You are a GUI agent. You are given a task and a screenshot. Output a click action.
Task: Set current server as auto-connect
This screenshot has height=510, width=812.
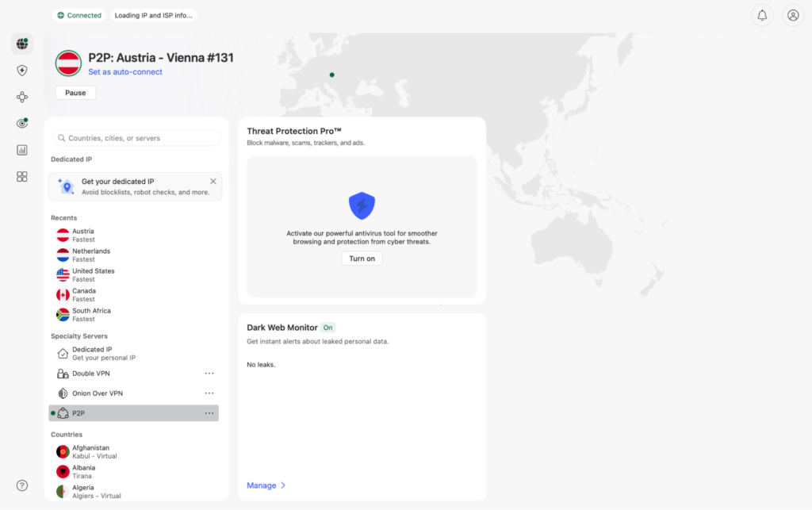pyautogui.click(x=124, y=72)
